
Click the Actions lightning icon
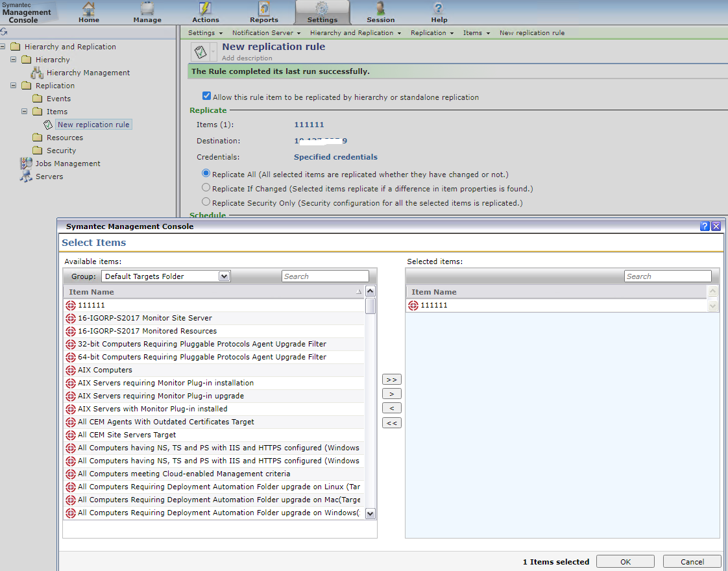point(205,9)
